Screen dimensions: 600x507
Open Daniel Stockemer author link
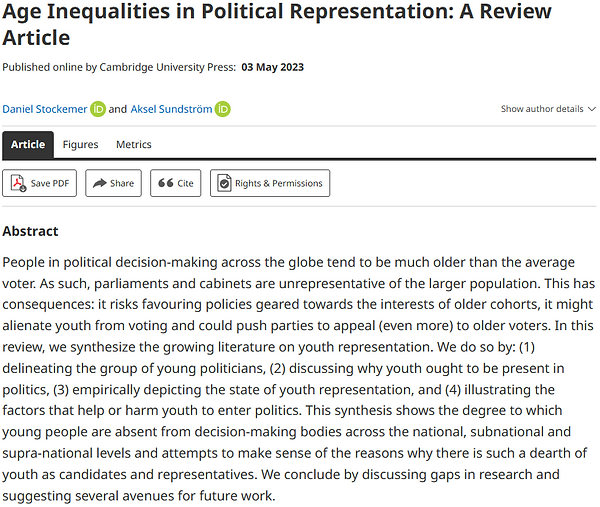(45, 109)
